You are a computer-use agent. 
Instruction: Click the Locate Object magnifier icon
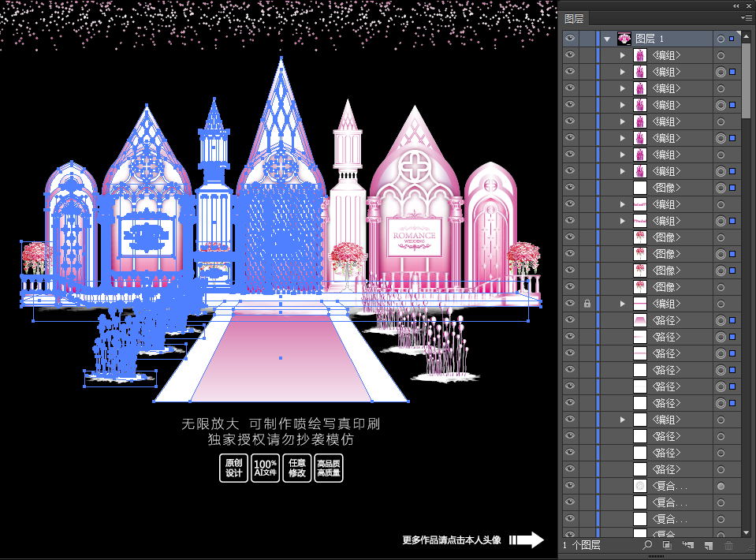click(x=647, y=545)
